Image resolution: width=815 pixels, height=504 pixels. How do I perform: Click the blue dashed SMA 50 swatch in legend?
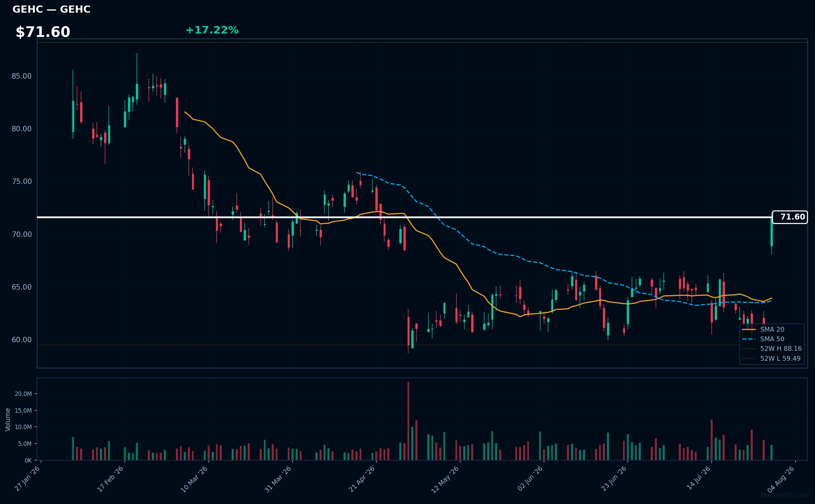pyautogui.click(x=749, y=339)
